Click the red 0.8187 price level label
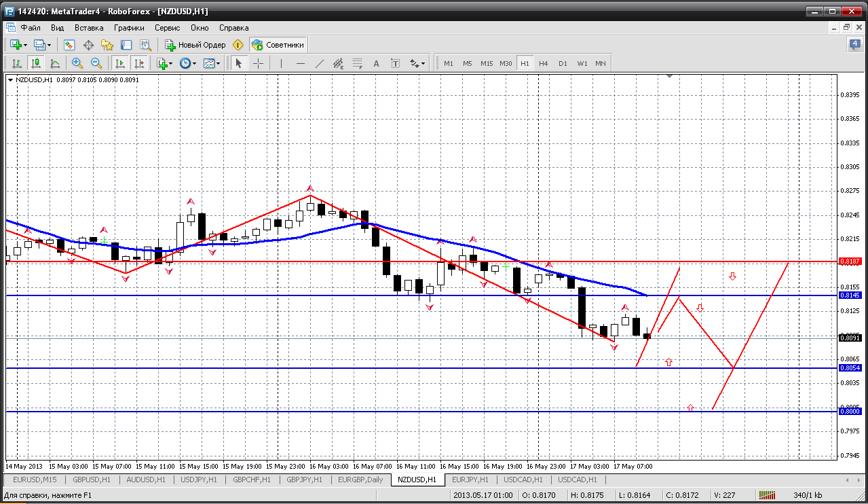The image size is (868, 504). (850, 262)
